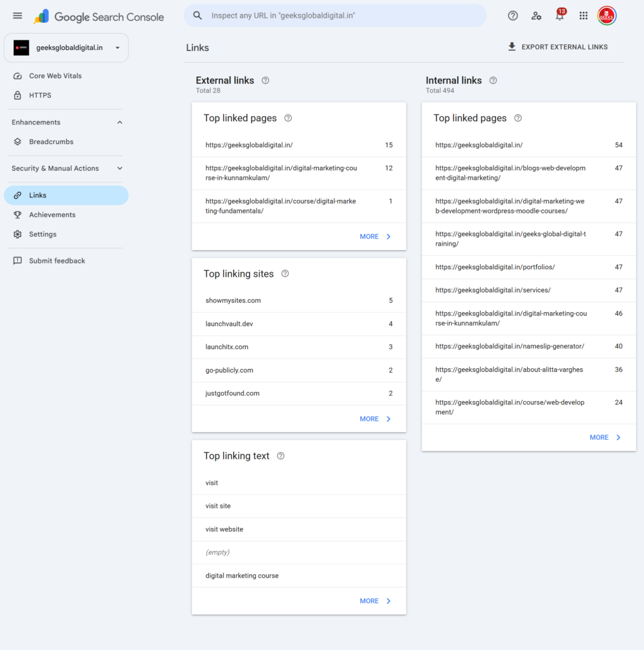The image size is (644, 650).
Task: Click the Achievements trophy icon
Action: [x=17, y=215]
